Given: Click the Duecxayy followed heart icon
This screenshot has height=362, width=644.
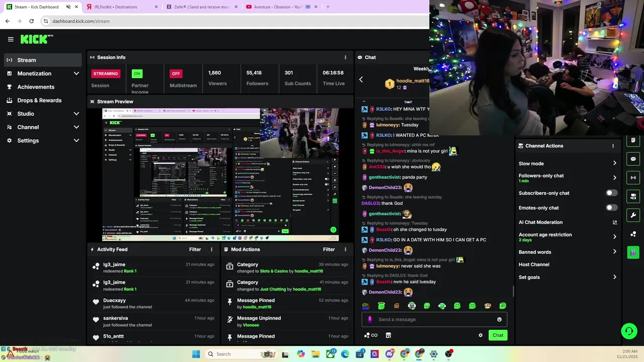Looking at the screenshot, I should point(96,302).
